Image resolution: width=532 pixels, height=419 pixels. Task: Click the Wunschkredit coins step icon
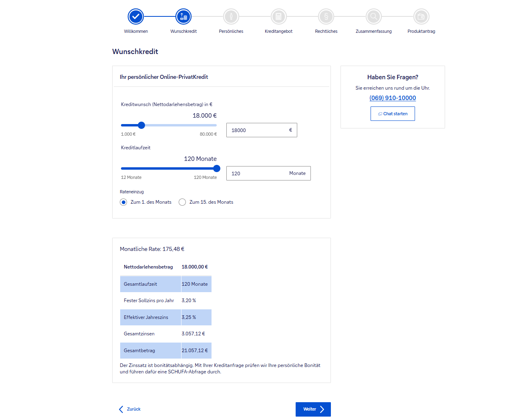point(183,16)
